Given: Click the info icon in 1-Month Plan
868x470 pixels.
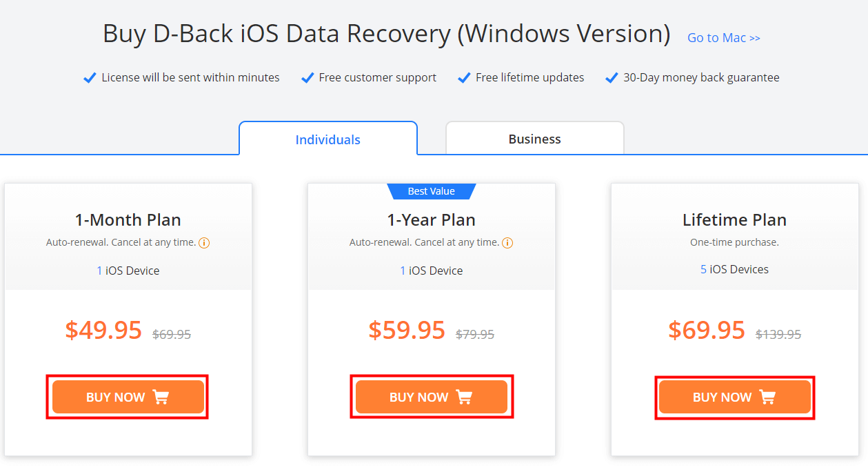Looking at the screenshot, I should click(204, 243).
